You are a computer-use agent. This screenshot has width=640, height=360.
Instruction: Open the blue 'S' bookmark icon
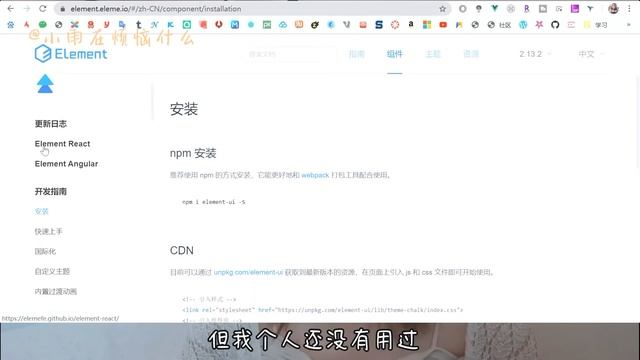point(379,25)
